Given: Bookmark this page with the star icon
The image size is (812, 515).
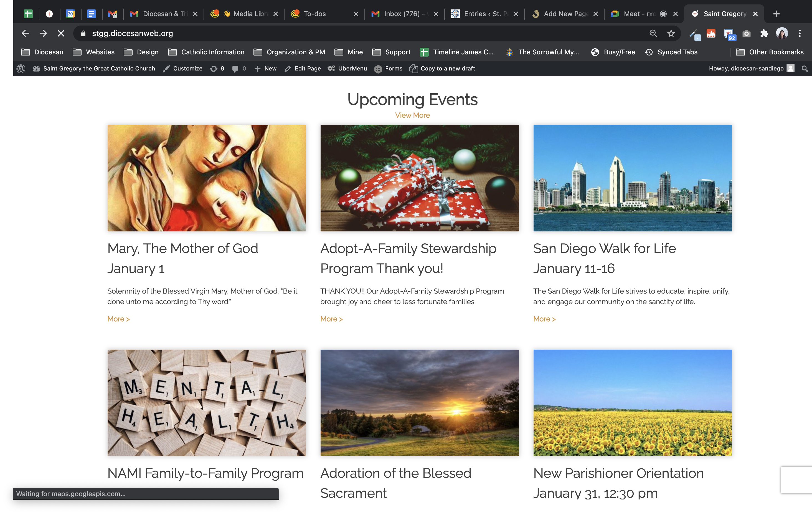Looking at the screenshot, I should tap(671, 33).
